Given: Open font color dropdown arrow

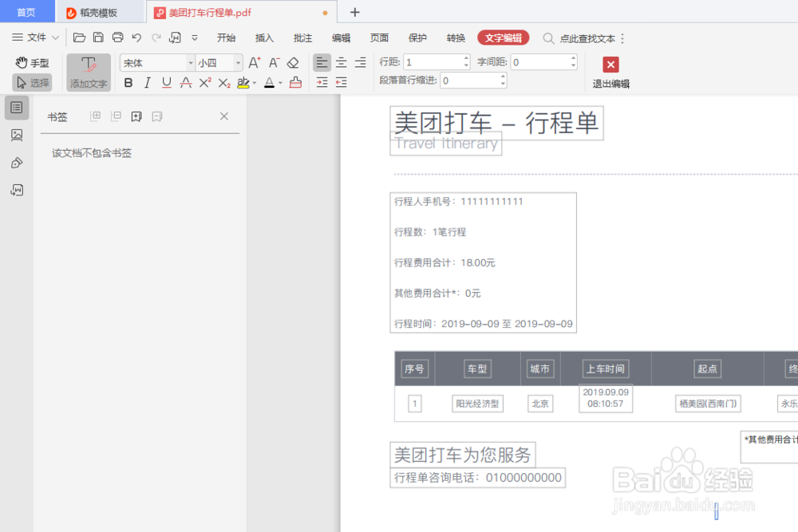Looking at the screenshot, I should point(280,83).
